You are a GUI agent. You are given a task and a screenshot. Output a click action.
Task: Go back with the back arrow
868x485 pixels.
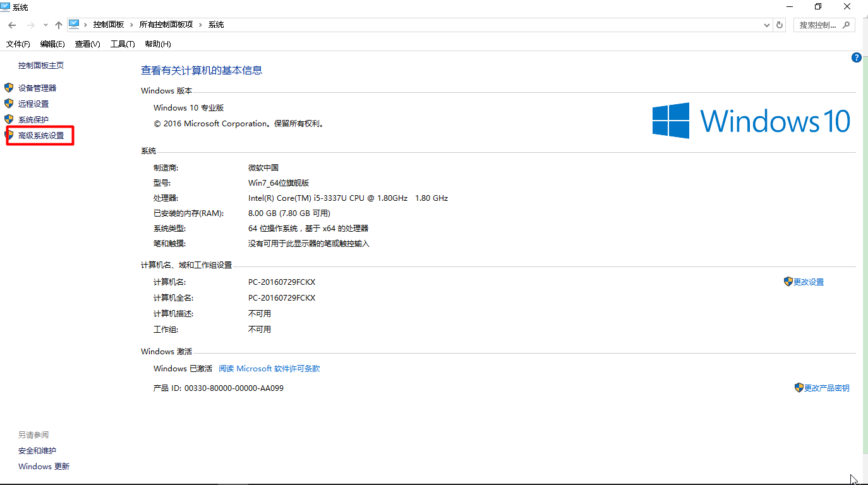point(12,25)
